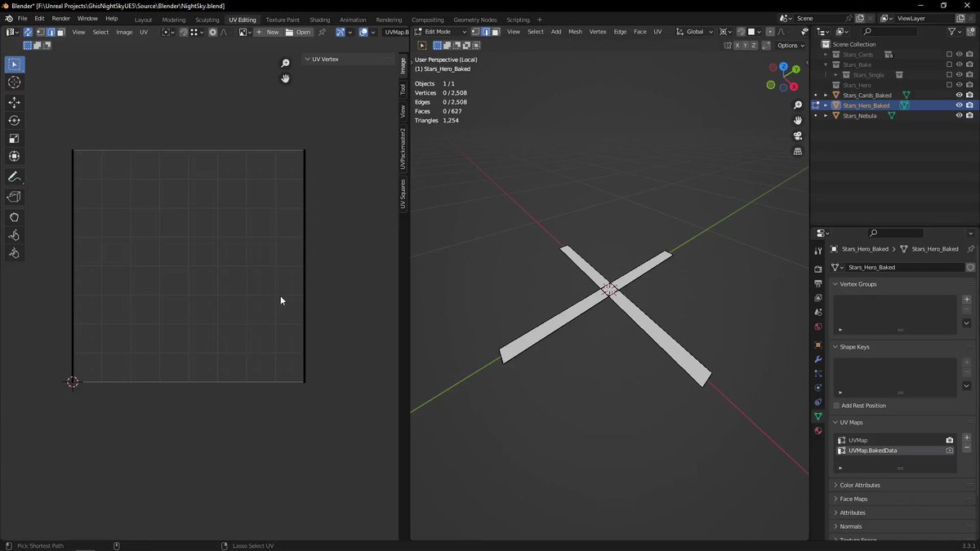Activate the Scale tool in UV editor

click(15, 139)
